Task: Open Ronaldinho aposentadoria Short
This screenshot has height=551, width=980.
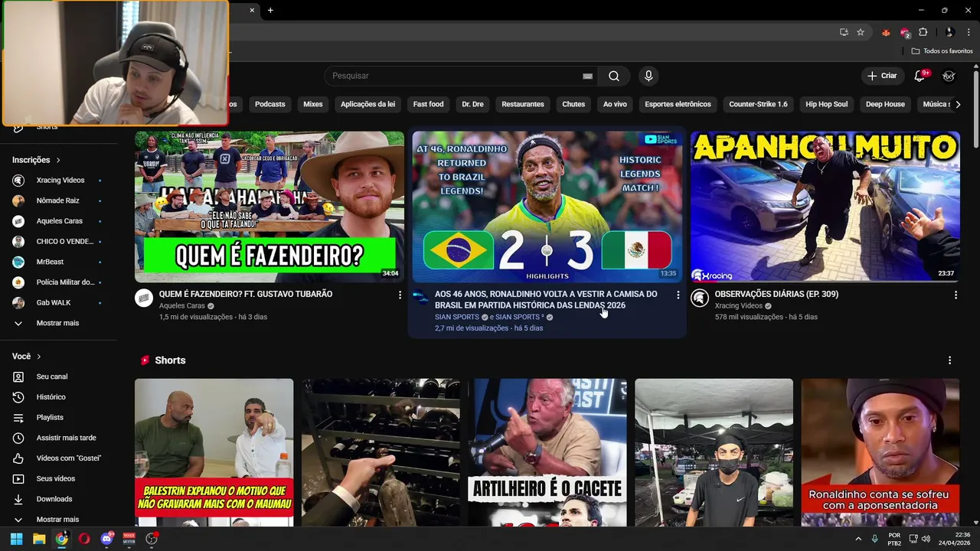Action: click(x=880, y=452)
